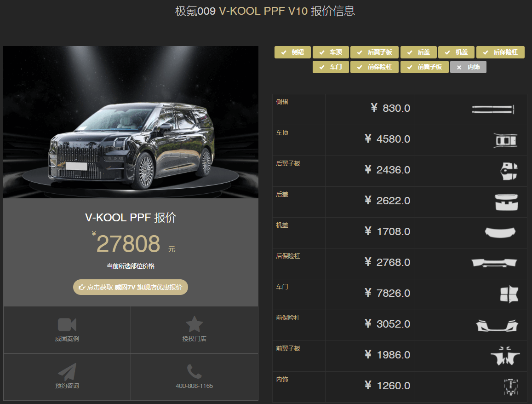This screenshot has width=532, height=404.
Task: Click the 前翼子板 front fender pattern icon
Action: pyautogui.click(x=505, y=356)
